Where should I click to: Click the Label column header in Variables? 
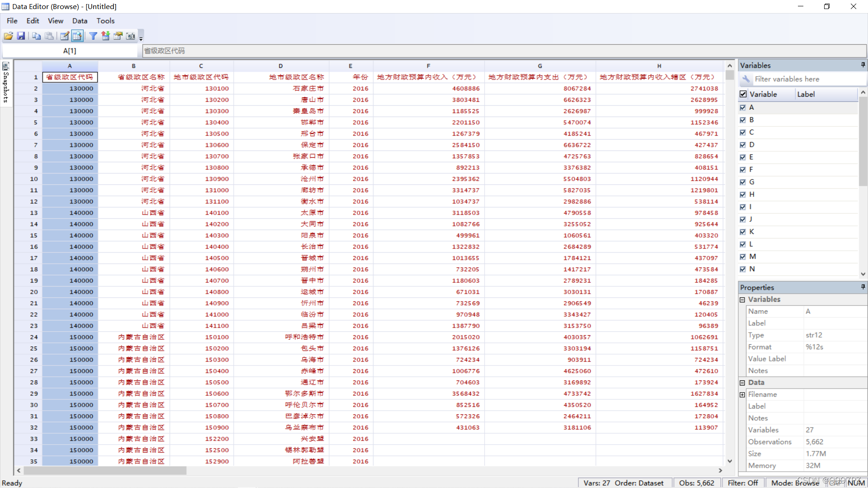point(826,94)
